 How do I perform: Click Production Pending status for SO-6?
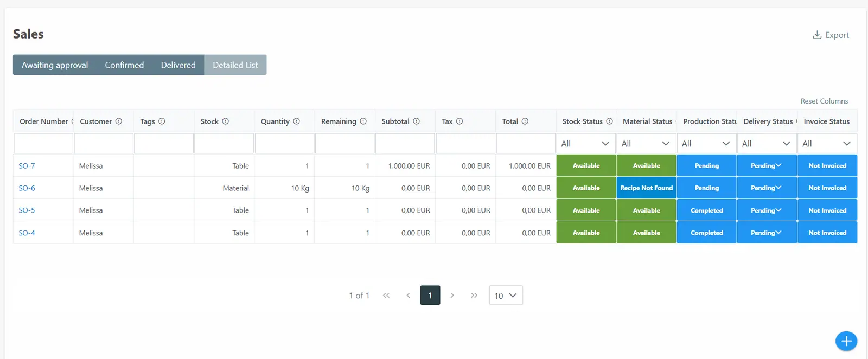tap(706, 188)
